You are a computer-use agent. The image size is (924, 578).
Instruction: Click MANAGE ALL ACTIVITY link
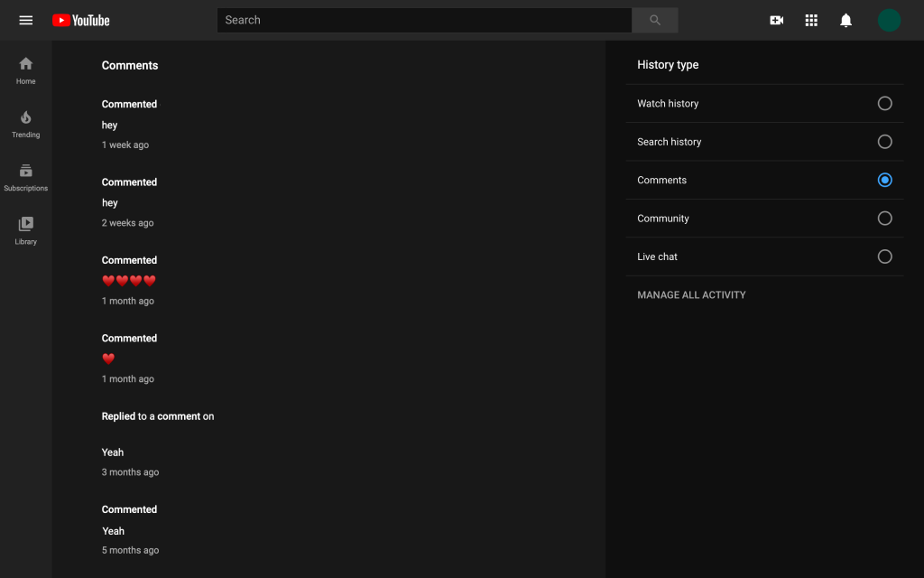pos(691,295)
